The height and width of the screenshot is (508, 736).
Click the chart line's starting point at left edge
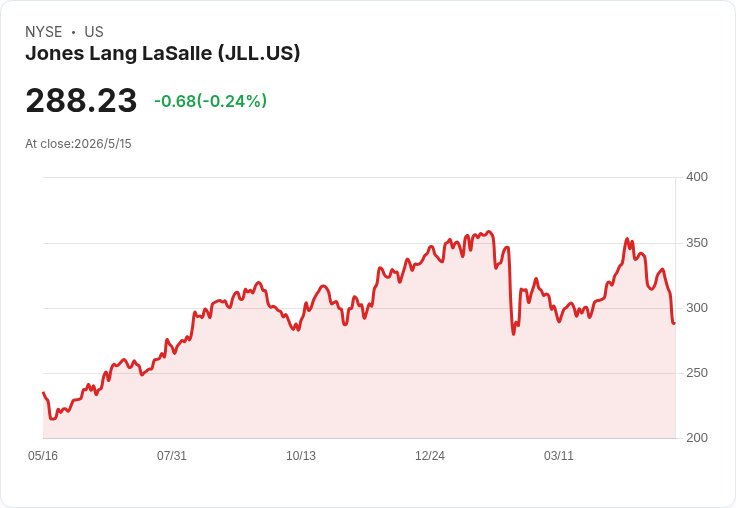pyautogui.click(x=44, y=393)
